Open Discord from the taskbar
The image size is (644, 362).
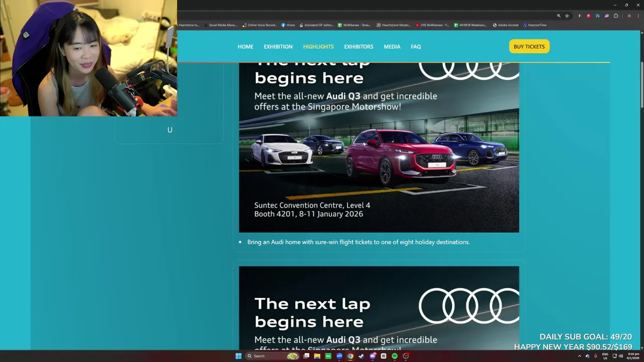[372, 356]
